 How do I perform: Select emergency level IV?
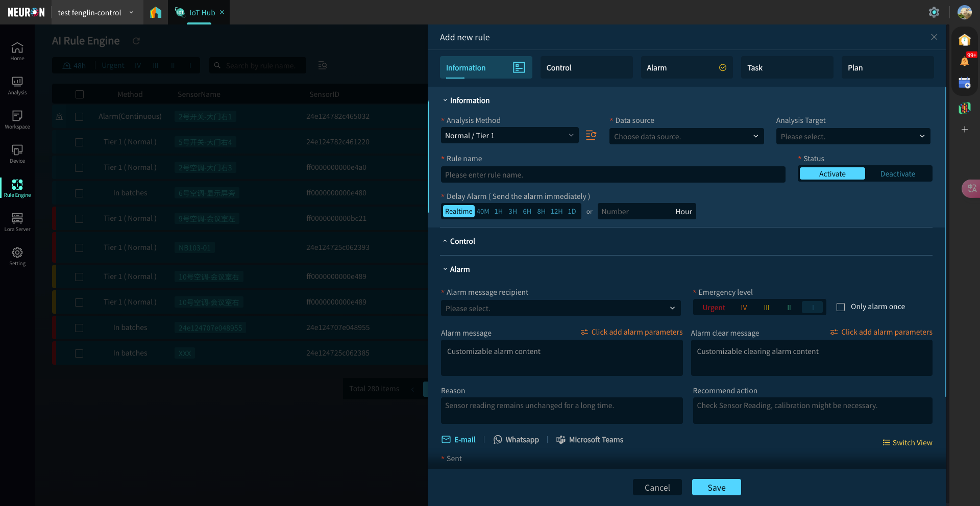click(744, 308)
